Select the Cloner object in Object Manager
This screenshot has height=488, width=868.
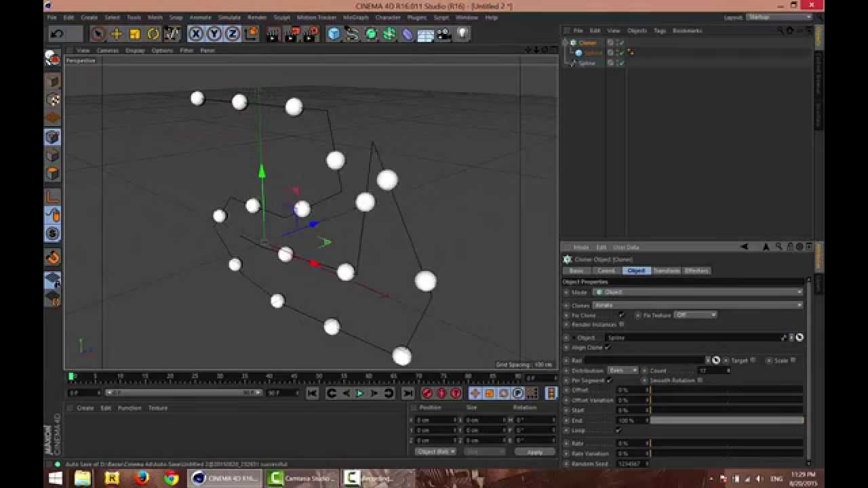click(x=587, y=43)
